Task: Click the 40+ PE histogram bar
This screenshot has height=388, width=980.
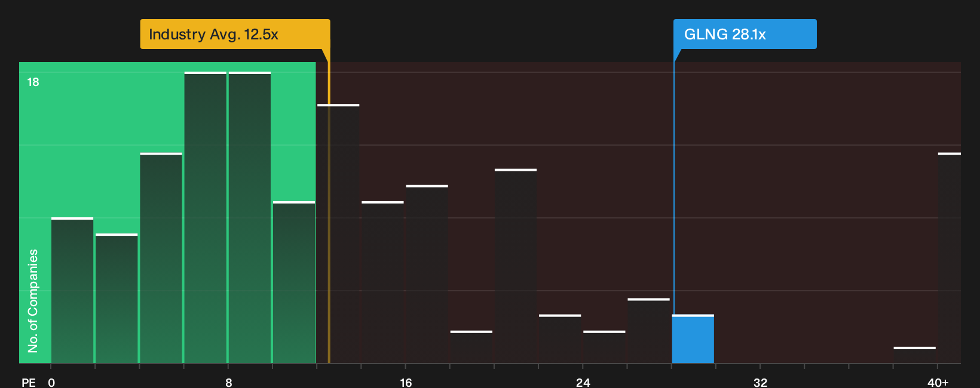Action: pos(950,258)
